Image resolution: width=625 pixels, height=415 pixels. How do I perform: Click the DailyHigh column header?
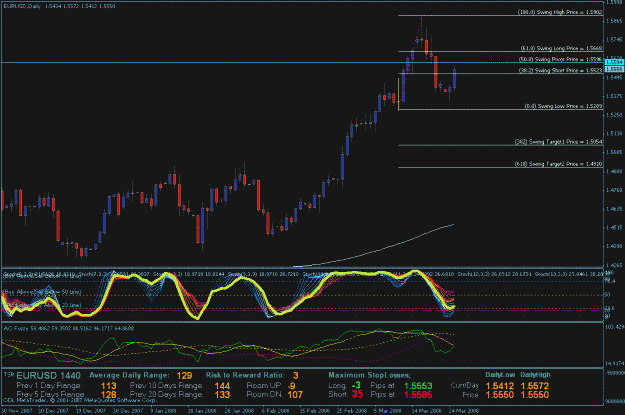(535, 375)
